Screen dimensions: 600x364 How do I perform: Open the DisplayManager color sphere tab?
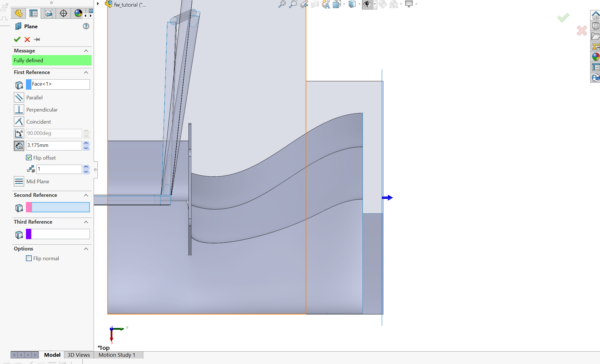point(78,13)
